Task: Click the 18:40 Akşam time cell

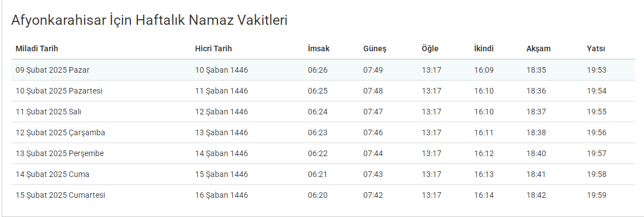Action: click(537, 153)
